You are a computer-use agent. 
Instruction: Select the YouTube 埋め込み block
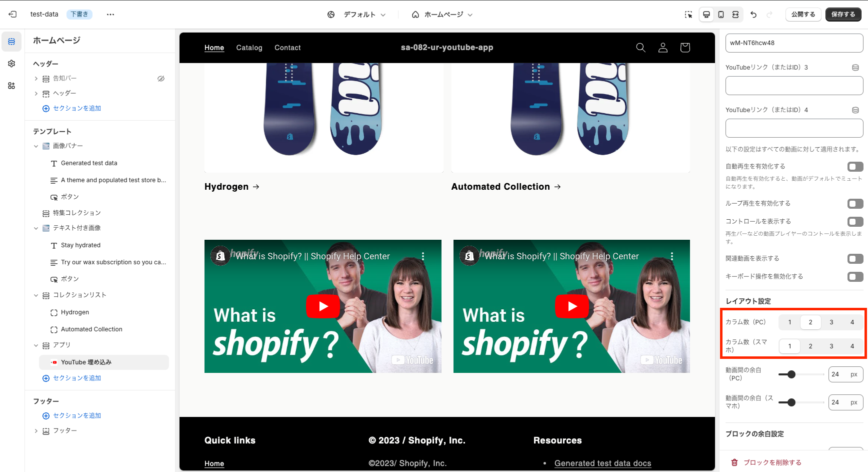[x=104, y=362]
